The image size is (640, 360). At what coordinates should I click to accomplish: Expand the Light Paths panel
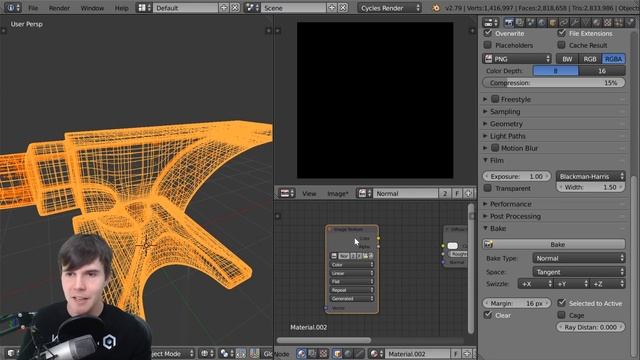click(x=508, y=136)
